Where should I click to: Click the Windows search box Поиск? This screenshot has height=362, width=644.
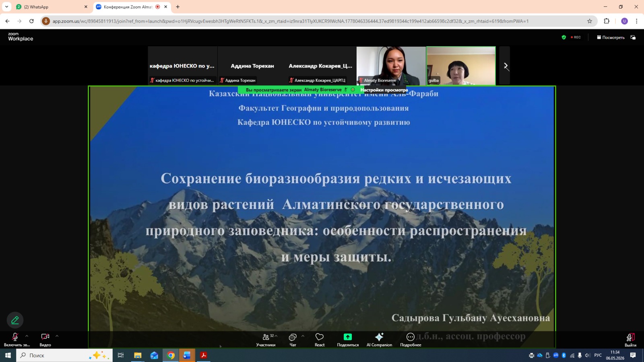(64, 355)
